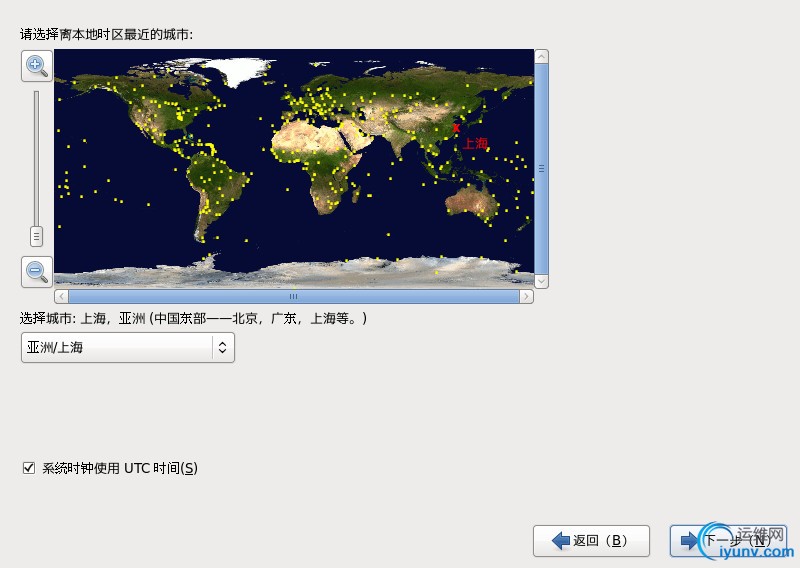Click the map's horizontal scrollbar left arrow
This screenshot has height=568, width=800.
(61, 297)
